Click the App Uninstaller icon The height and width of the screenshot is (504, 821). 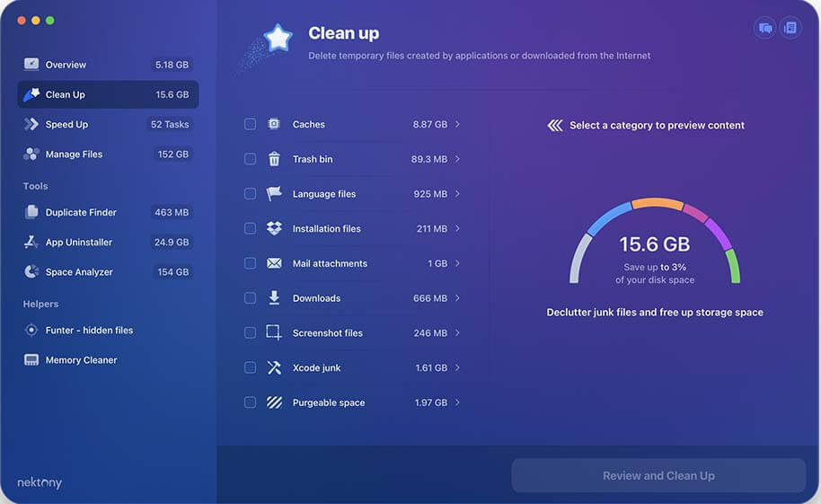[x=31, y=242]
